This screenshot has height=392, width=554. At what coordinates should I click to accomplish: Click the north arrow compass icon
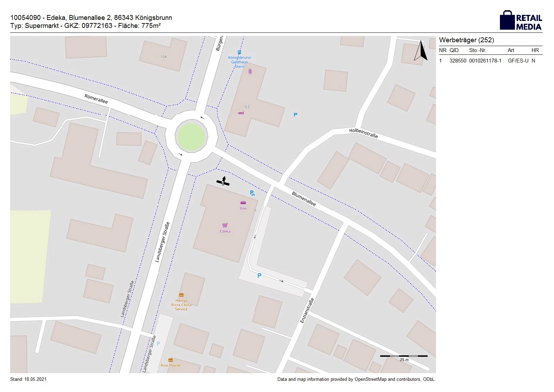(x=421, y=51)
